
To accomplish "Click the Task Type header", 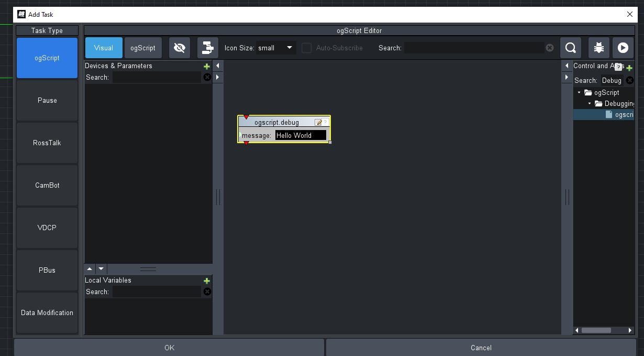I will click(47, 30).
